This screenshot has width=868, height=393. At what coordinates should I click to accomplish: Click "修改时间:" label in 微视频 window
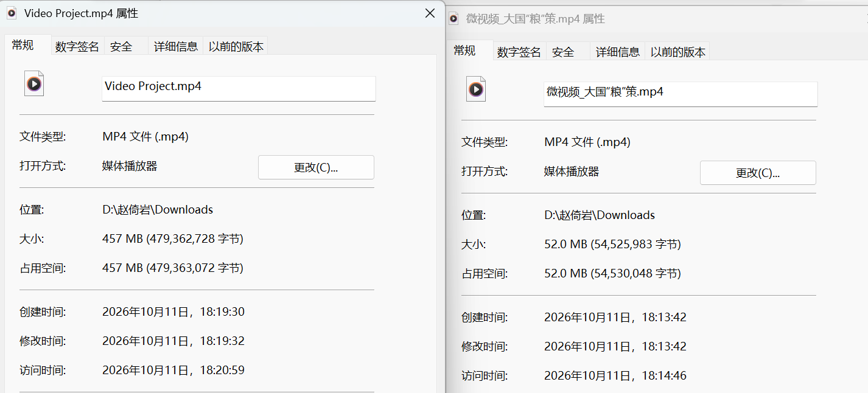tap(485, 347)
